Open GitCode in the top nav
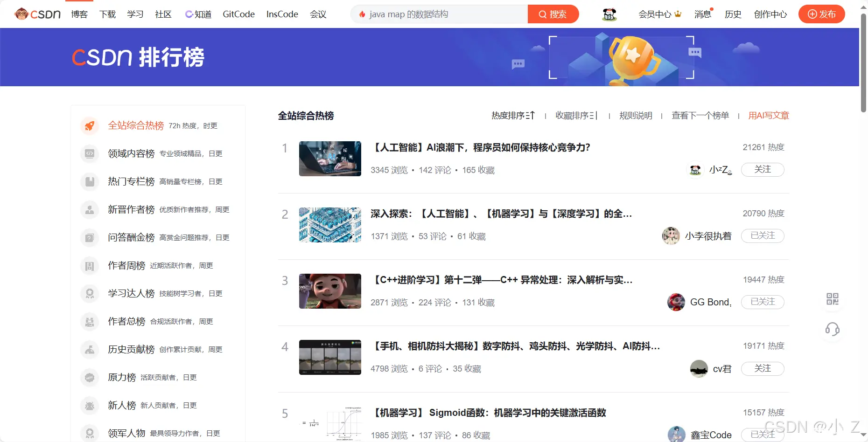This screenshot has height=442, width=868. [x=239, y=14]
